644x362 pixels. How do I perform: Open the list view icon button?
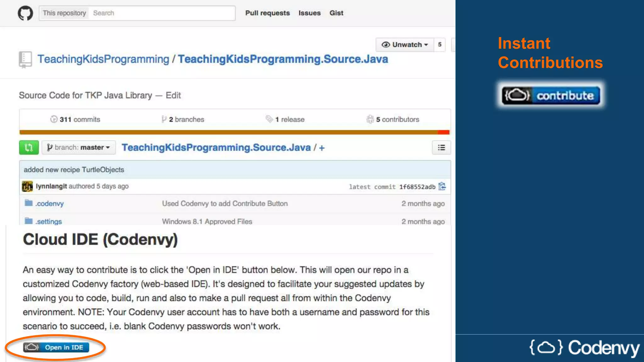(x=441, y=147)
